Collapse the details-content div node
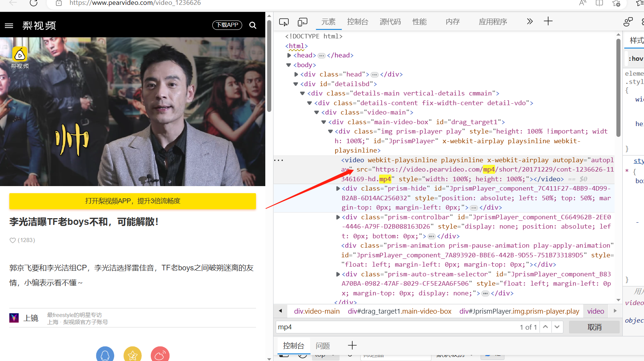This screenshot has width=644, height=361. (x=310, y=103)
